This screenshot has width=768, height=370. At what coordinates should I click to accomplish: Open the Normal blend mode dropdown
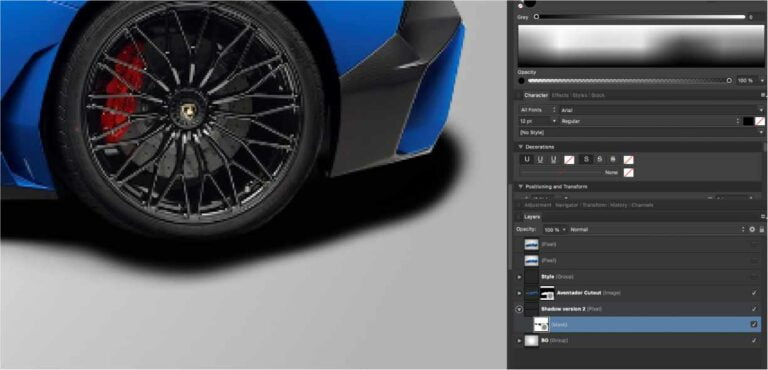tap(657, 229)
